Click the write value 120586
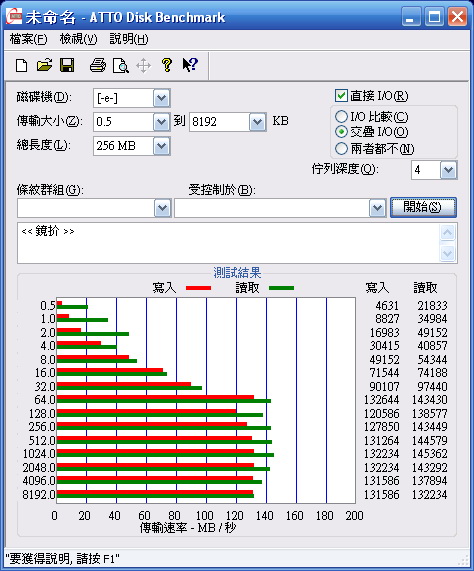Screen dimensions: 474x571 coord(382,414)
